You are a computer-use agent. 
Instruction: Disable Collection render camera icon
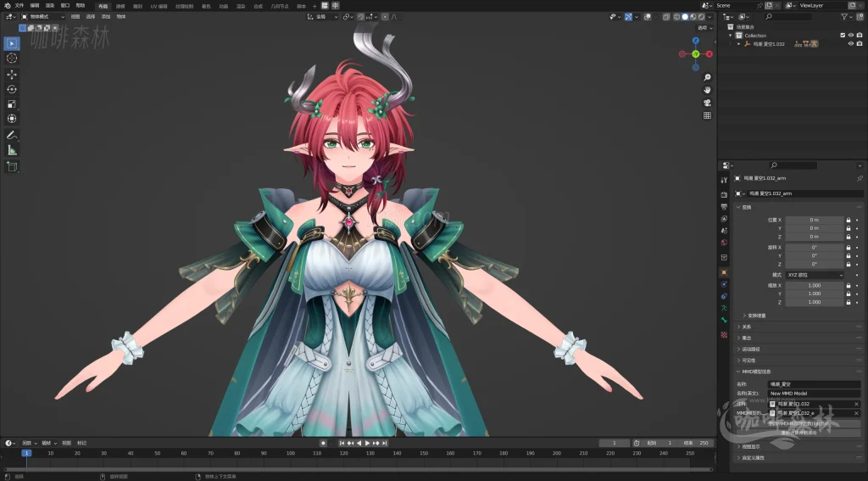pos(860,35)
